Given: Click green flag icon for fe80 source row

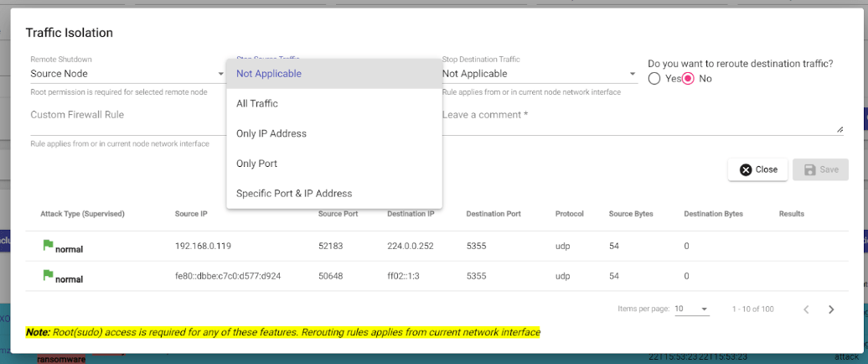Looking at the screenshot, I should point(48,275).
